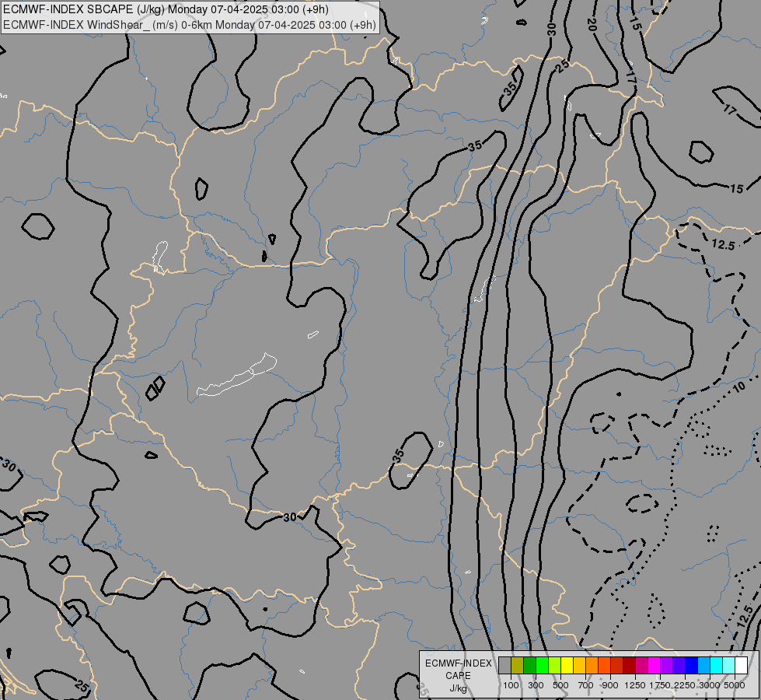
Task: Click the WindShear 0-6km title line
Action: (x=190, y=25)
